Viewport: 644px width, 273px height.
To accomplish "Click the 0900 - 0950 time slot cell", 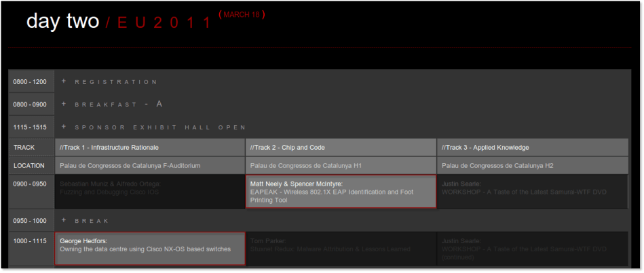I will [x=31, y=184].
